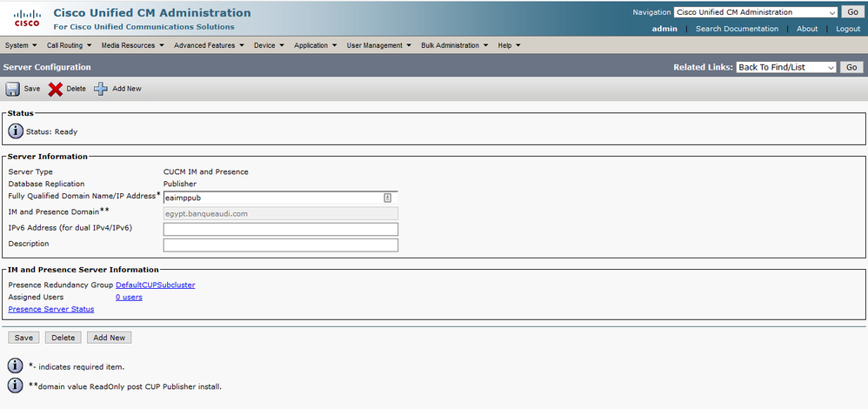Open the Device menu

tap(269, 45)
